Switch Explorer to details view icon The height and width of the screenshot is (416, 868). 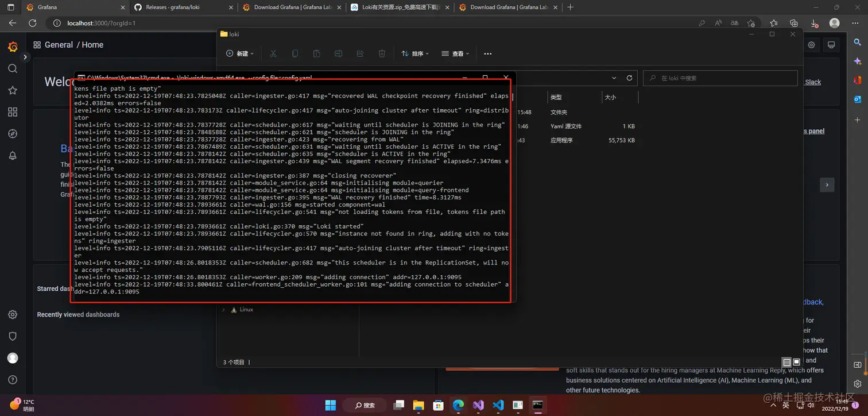tap(787, 363)
